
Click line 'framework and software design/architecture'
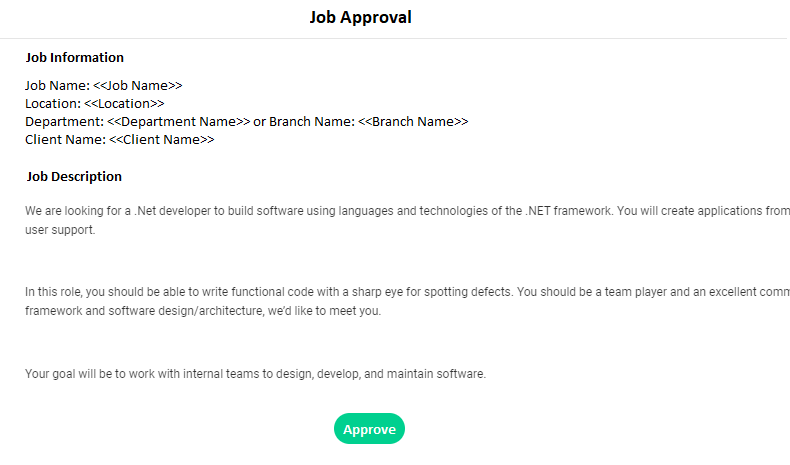(x=203, y=311)
